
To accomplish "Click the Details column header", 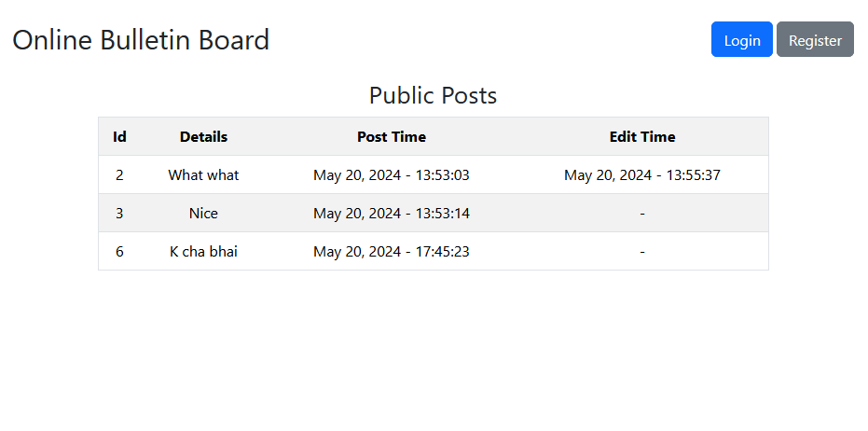I will (x=203, y=136).
